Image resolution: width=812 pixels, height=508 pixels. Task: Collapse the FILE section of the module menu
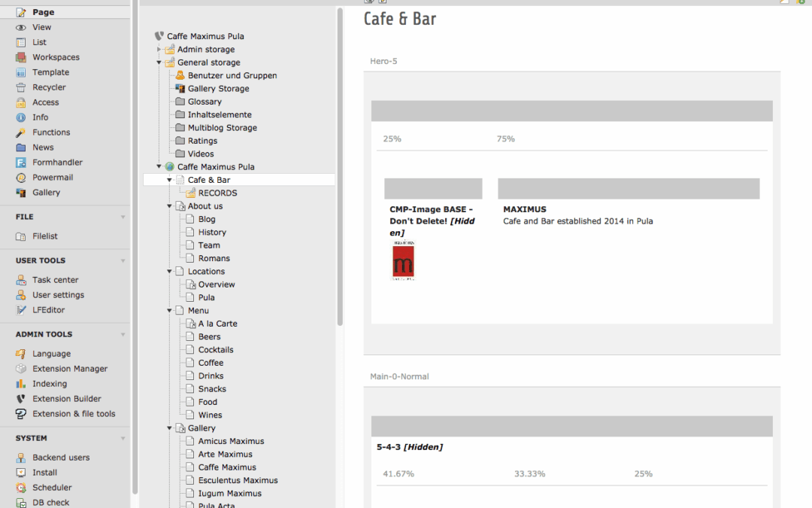[123, 217]
